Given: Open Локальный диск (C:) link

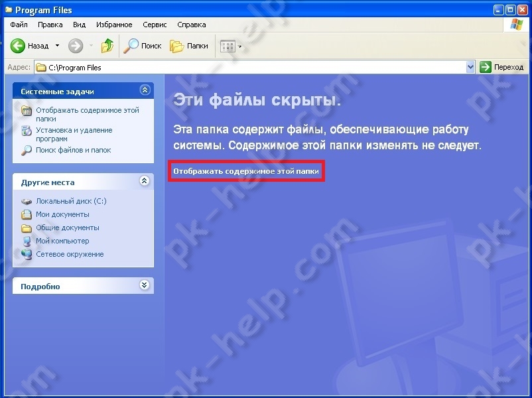Looking at the screenshot, I should pos(71,201).
